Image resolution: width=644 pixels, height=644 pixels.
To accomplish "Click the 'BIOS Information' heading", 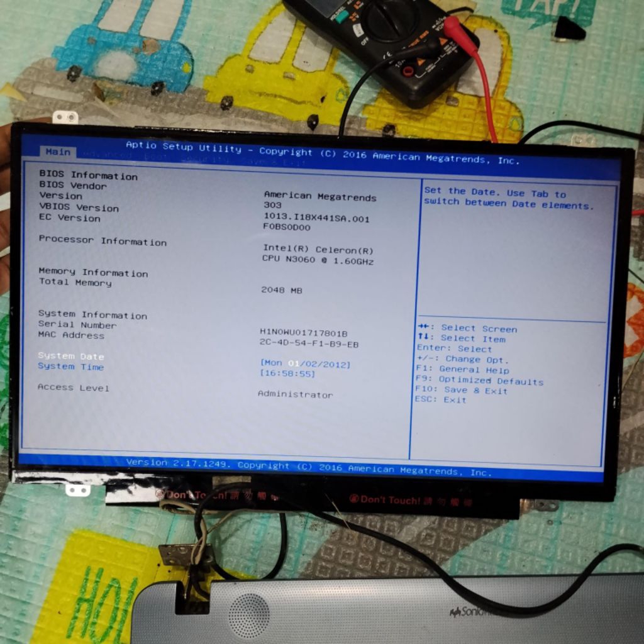I will pos(88,175).
